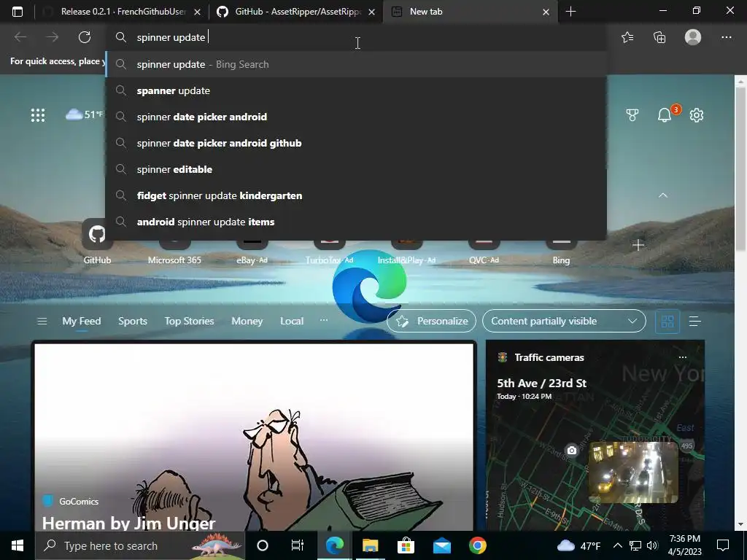Open the Microsoft 365 quick link
The height and width of the screenshot is (560, 747).
(174, 252)
